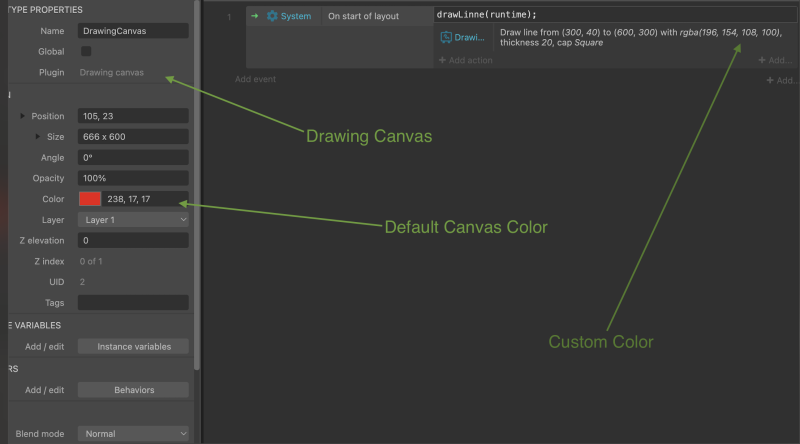Click the Opacity 100% field
Viewport: 800px width, 444px height.
(x=133, y=178)
